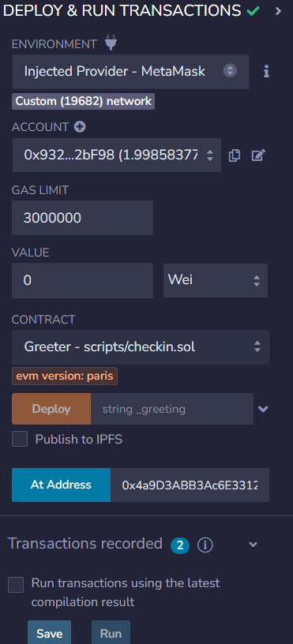Click the green compilation checkmark icon

(254, 11)
